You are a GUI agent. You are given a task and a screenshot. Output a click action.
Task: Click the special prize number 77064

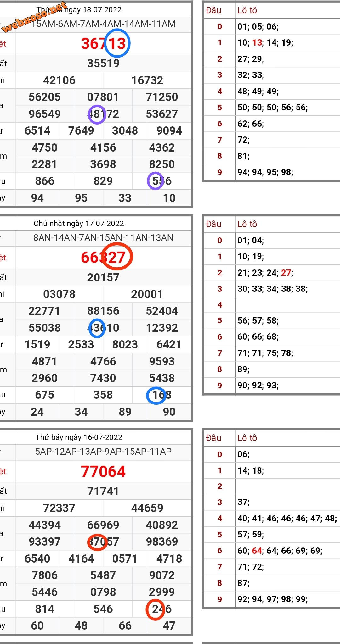103,472
